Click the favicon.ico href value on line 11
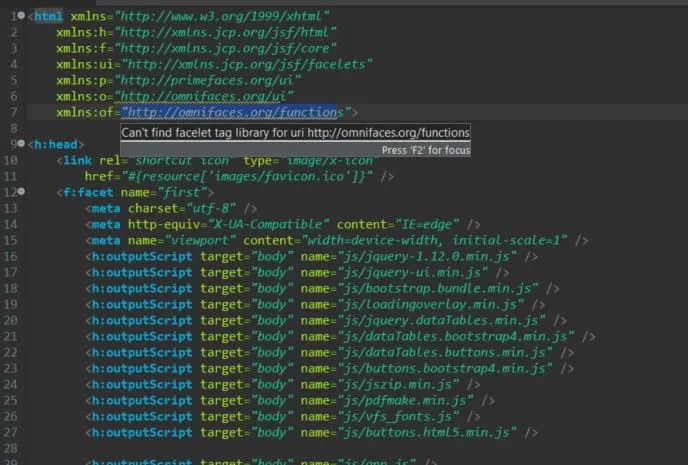 (x=247, y=176)
